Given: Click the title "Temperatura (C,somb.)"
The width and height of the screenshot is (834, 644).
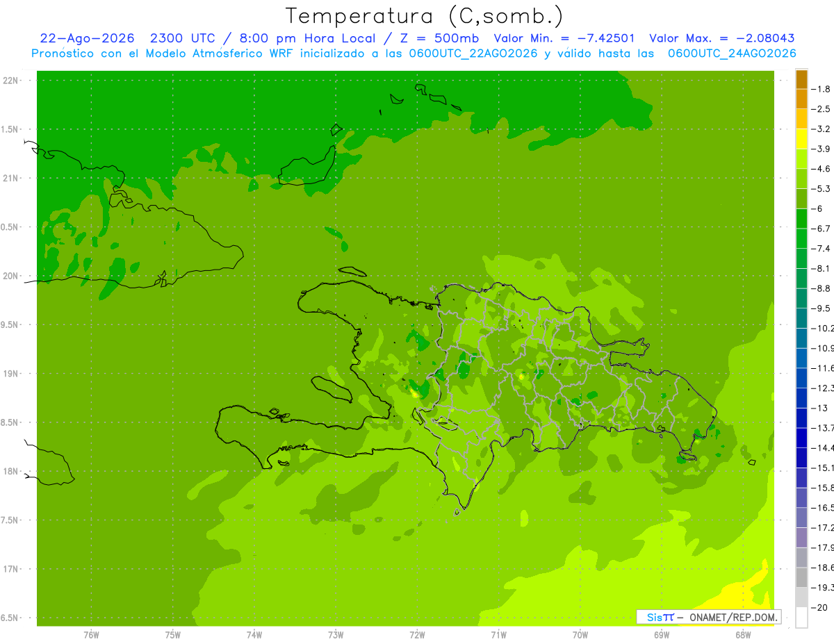Looking at the screenshot, I should (424, 16).
